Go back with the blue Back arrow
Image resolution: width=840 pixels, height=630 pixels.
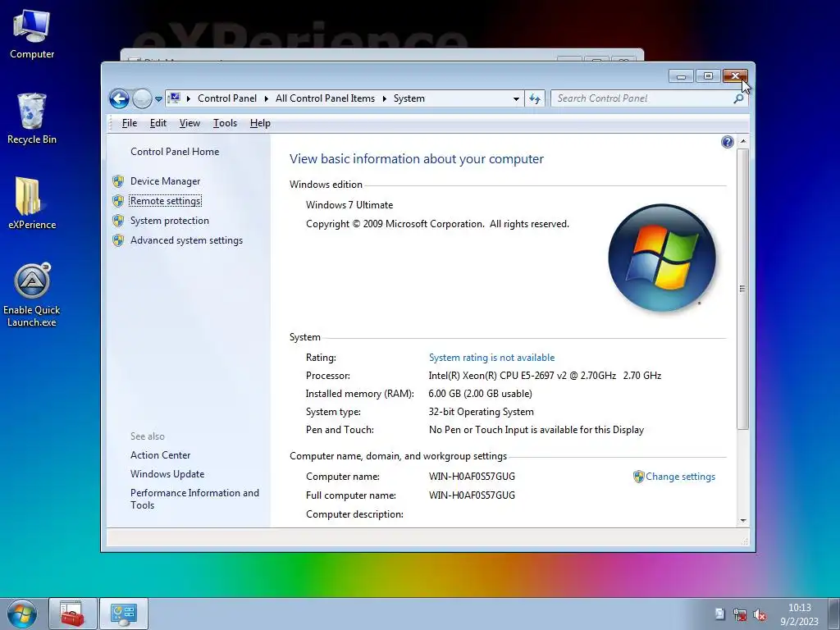[119, 98]
